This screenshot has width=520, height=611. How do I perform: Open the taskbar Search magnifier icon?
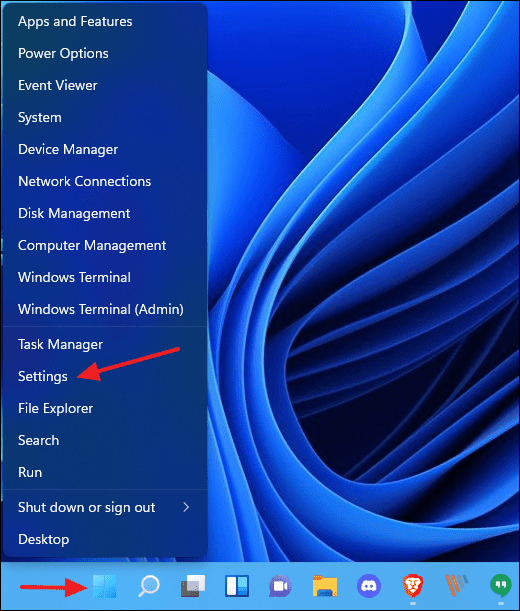tap(149, 586)
